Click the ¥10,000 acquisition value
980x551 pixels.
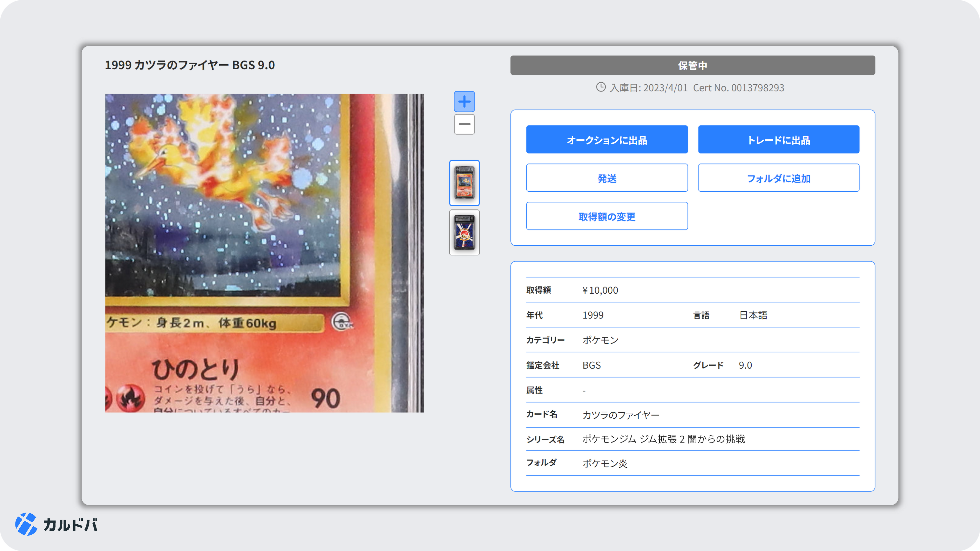(600, 290)
